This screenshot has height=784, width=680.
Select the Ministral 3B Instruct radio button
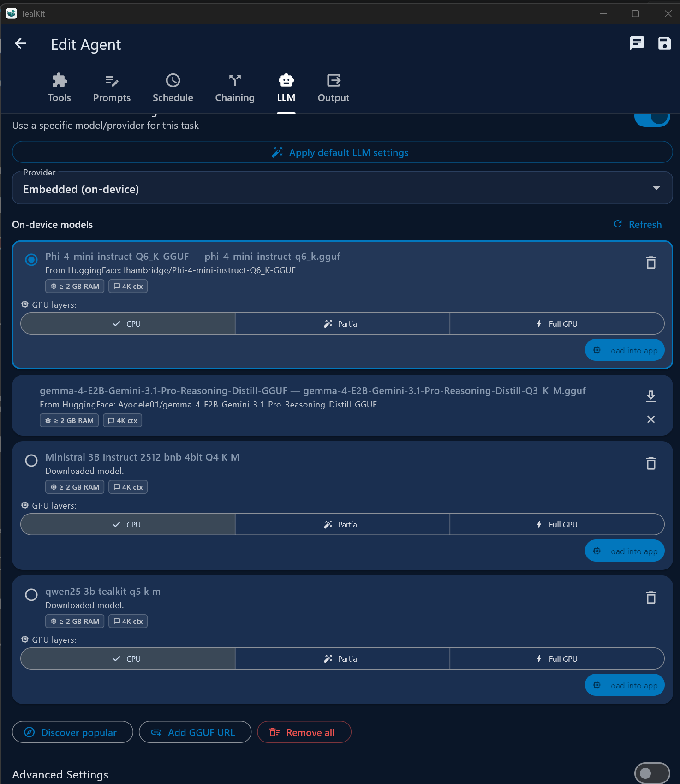point(31,461)
